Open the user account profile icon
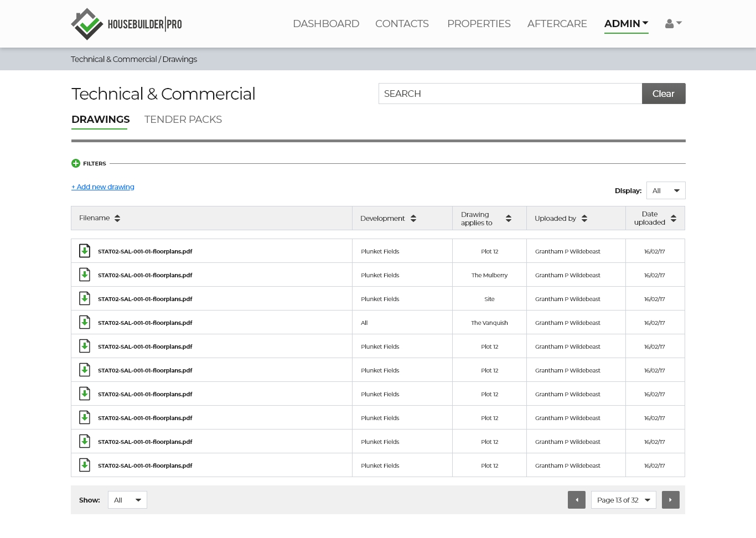 click(x=672, y=24)
